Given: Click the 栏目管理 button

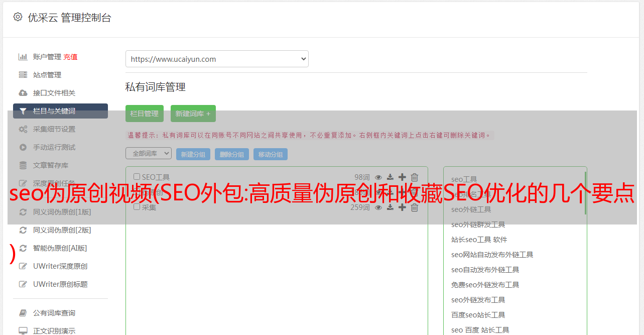Looking at the screenshot, I should 145,114.
